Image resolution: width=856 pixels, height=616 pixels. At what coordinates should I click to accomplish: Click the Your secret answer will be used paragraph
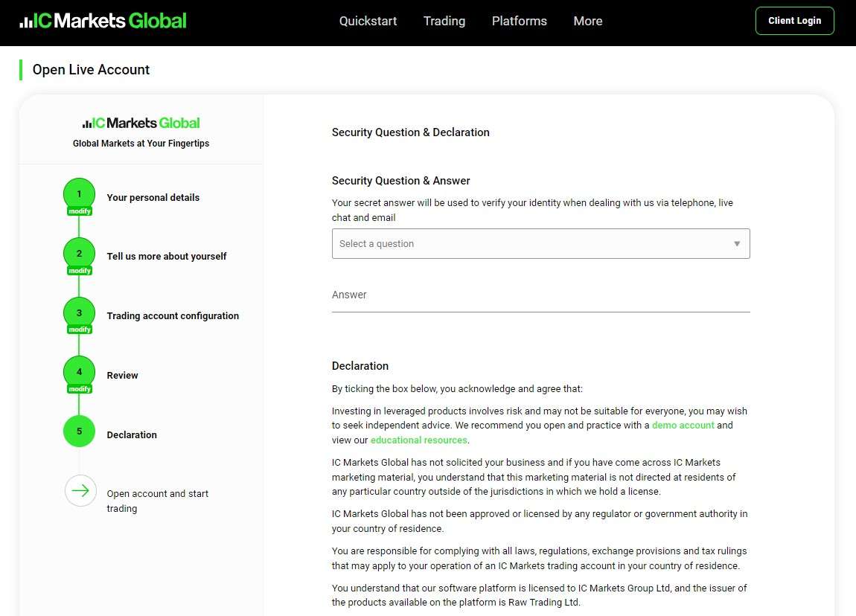click(x=532, y=210)
